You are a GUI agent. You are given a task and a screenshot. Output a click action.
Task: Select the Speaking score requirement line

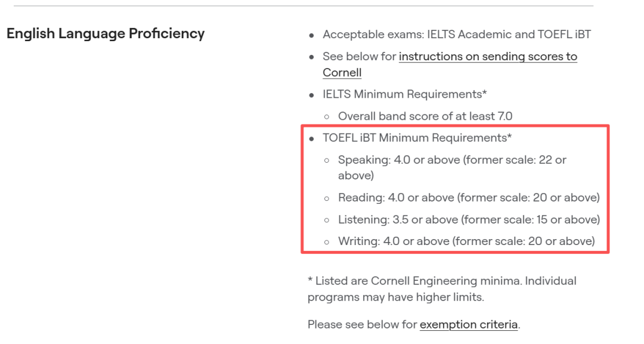[x=452, y=160]
